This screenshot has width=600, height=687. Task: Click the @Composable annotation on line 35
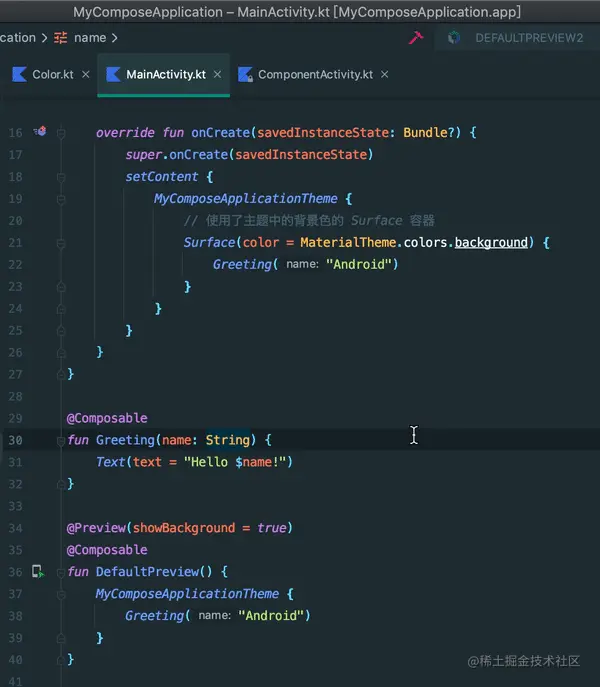click(x=107, y=549)
